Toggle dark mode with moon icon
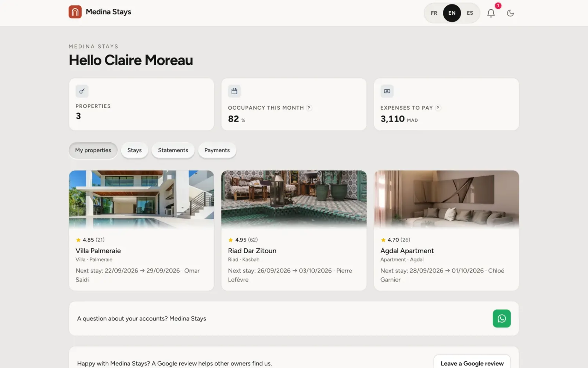The image size is (588, 368). click(510, 13)
